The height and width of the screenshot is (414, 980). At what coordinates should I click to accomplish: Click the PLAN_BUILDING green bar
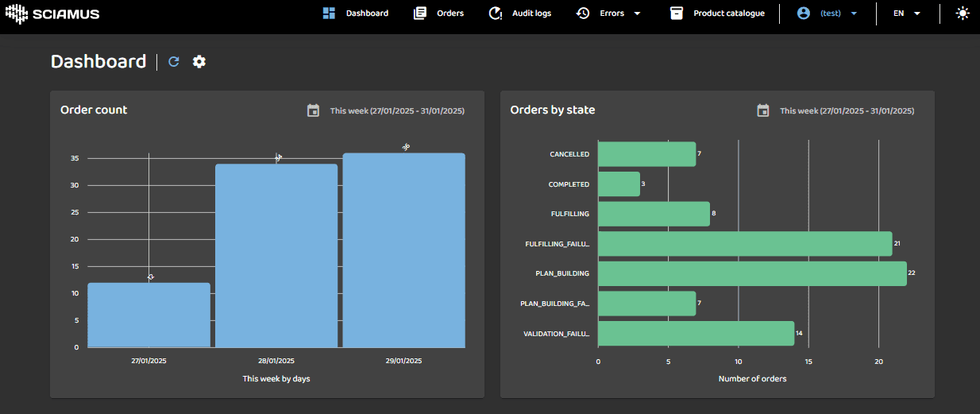751,273
